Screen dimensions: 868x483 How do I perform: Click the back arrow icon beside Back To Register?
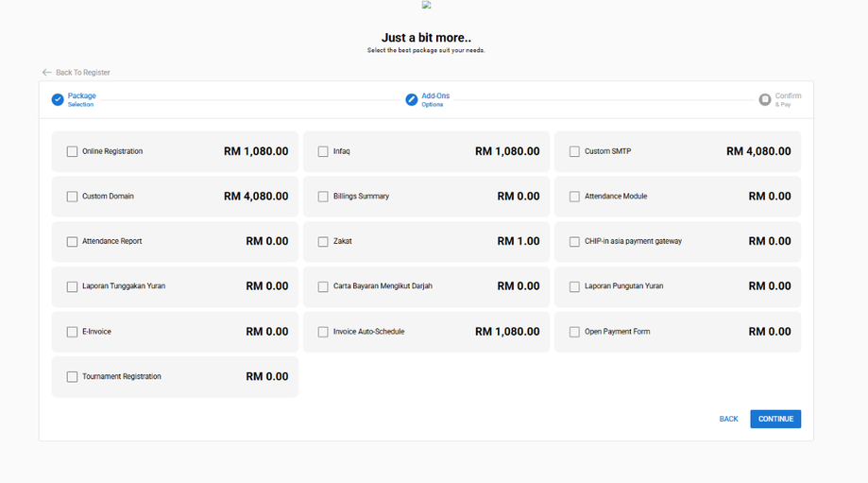tap(47, 73)
